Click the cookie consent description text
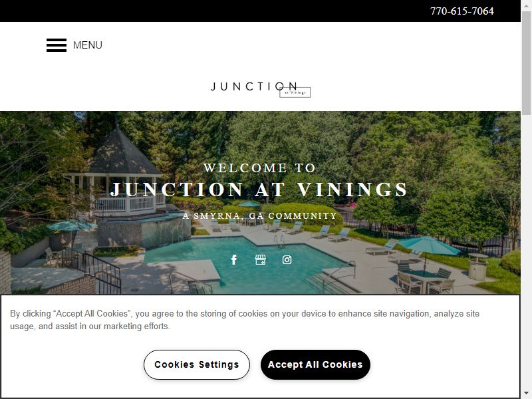 [x=244, y=320]
